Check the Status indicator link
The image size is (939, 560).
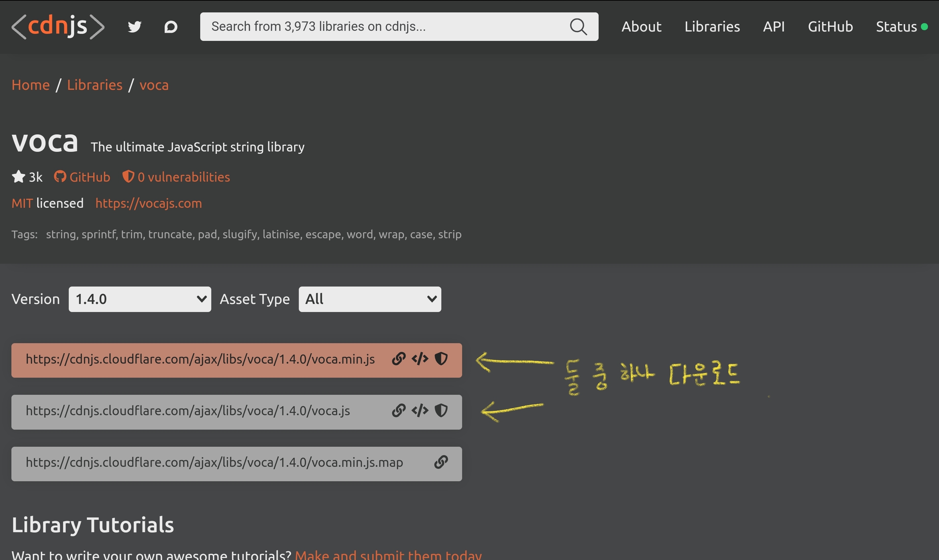click(x=901, y=27)
